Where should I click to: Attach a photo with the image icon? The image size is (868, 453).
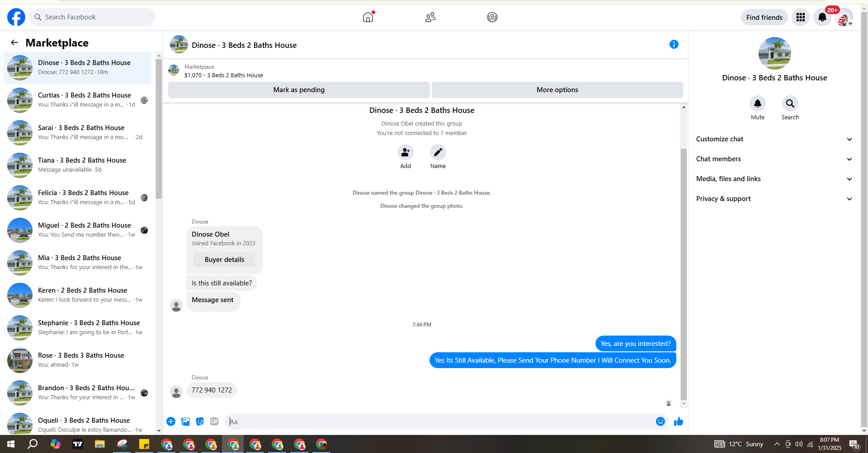click(185, 421)
